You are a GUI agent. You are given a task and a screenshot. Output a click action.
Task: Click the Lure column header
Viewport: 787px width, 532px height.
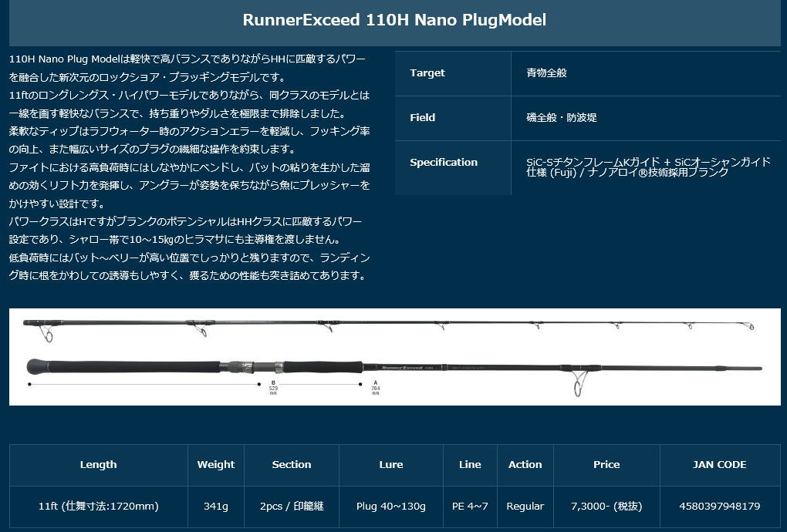[x=391, y=465]
